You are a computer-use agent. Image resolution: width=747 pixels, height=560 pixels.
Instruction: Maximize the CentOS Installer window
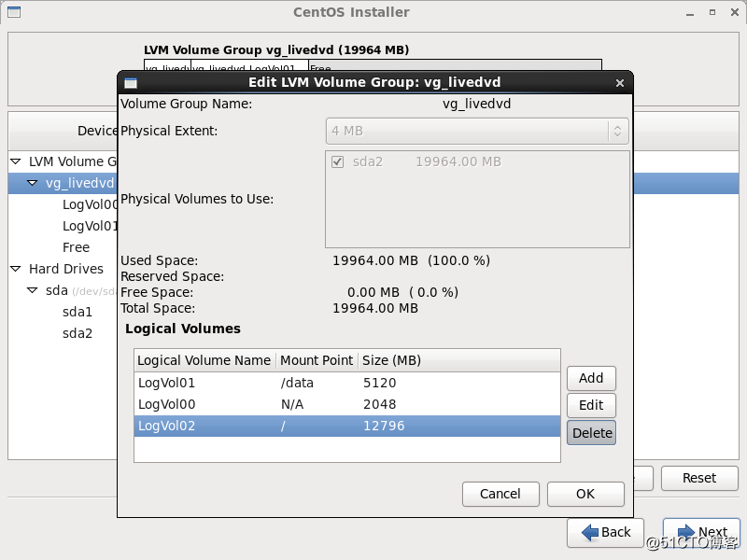pyautogui.click(x=712, y=12)
